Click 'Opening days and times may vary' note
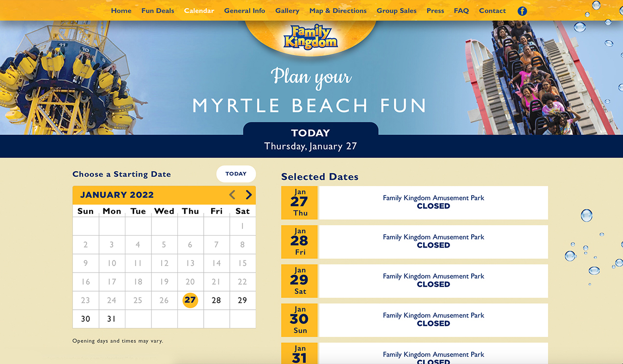The width and height of the screenshot is (623, 364). point(118,341)
